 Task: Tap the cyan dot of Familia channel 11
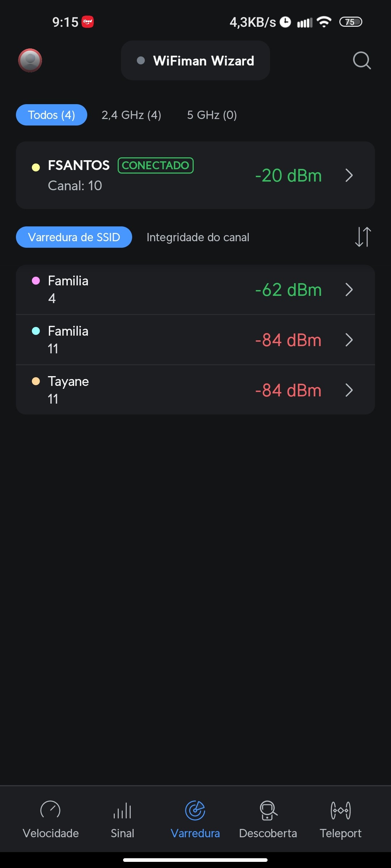point(36,331)
